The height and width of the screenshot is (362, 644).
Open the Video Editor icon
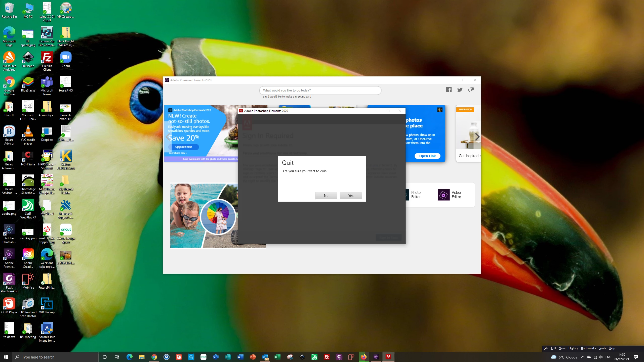coord(444,195)
